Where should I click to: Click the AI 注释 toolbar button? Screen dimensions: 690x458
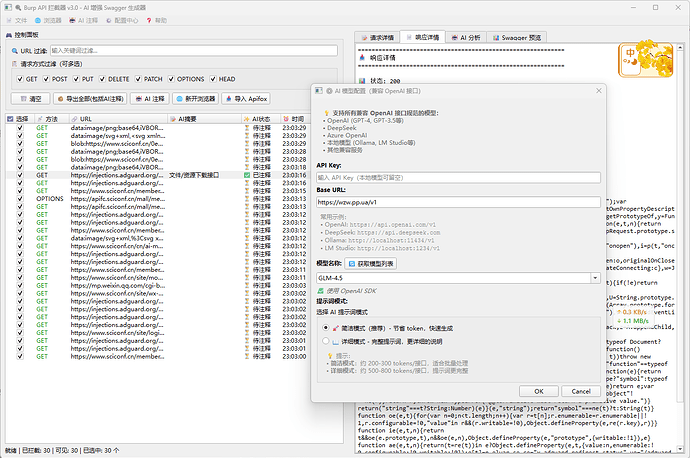(150, 99)
